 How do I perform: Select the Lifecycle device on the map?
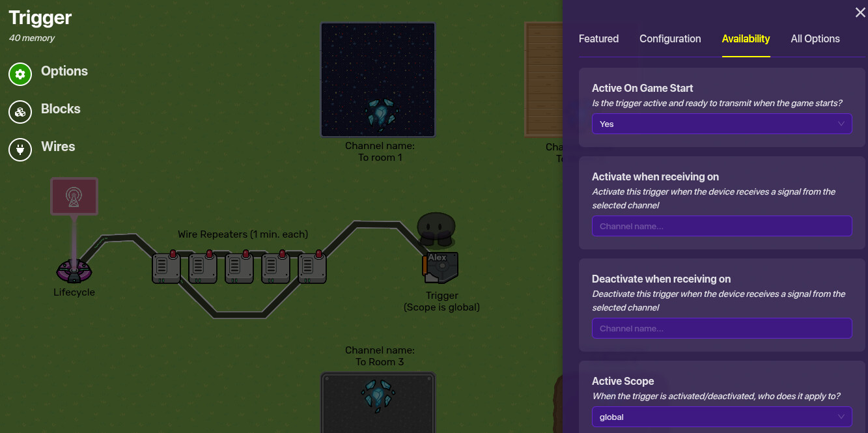point(74,271)
